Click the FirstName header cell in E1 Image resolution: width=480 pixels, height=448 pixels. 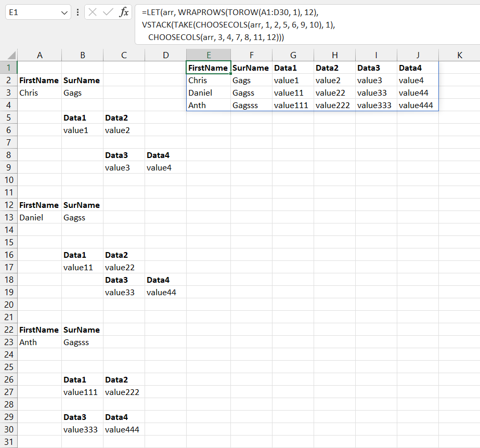click(x=208, y=68)
